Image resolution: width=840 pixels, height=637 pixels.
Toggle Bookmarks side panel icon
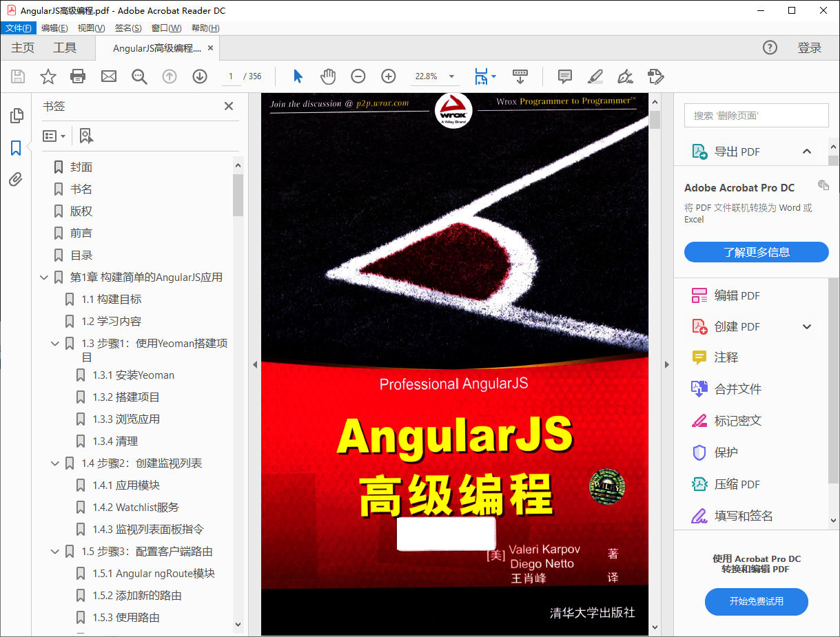[x=16, y=148]
